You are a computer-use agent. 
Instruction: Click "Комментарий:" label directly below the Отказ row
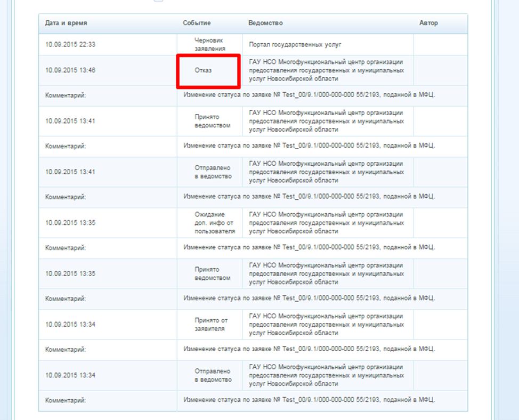(x=66, y=95)
